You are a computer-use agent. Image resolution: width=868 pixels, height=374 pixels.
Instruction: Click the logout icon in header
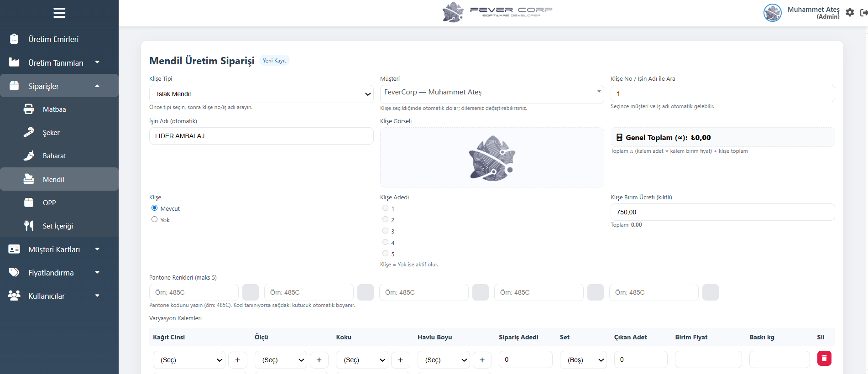(863, 12)
